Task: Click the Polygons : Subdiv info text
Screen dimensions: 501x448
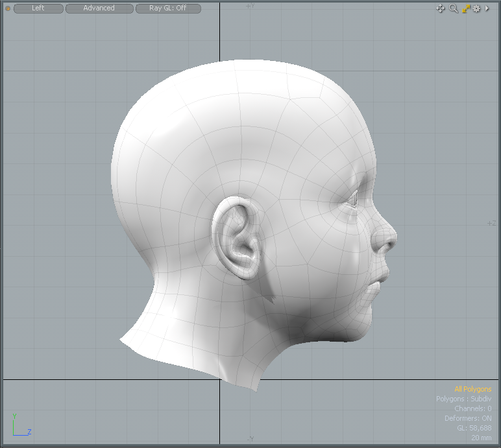Action: pyautogui.click(x=463, y=399)
